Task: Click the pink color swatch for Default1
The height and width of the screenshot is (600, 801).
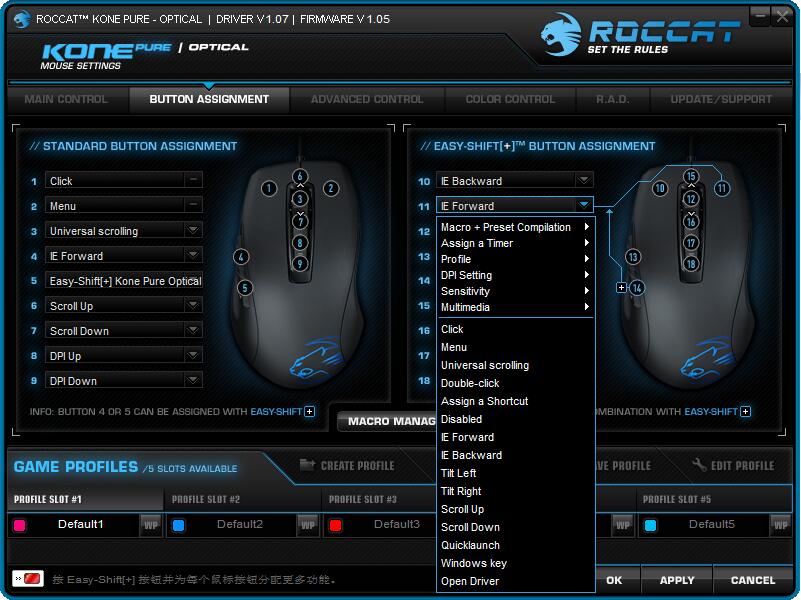Action: (20, 525)
